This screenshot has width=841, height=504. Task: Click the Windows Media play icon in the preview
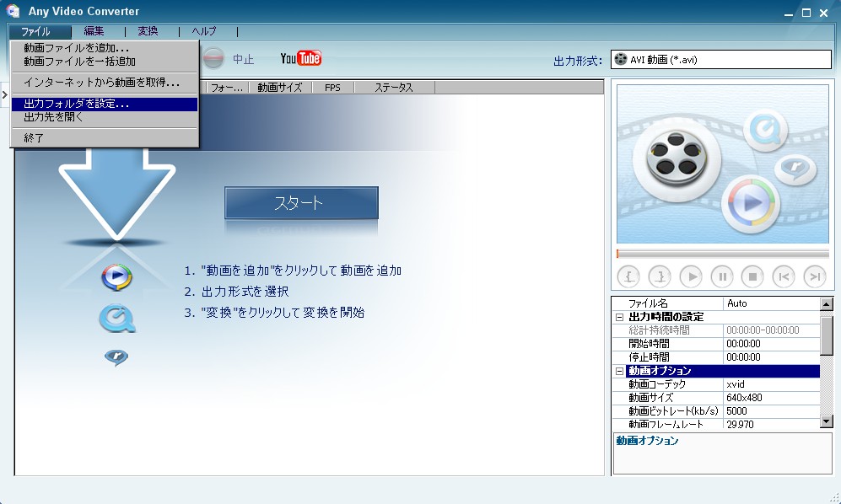pyautogui.click(x=751, y=202)
